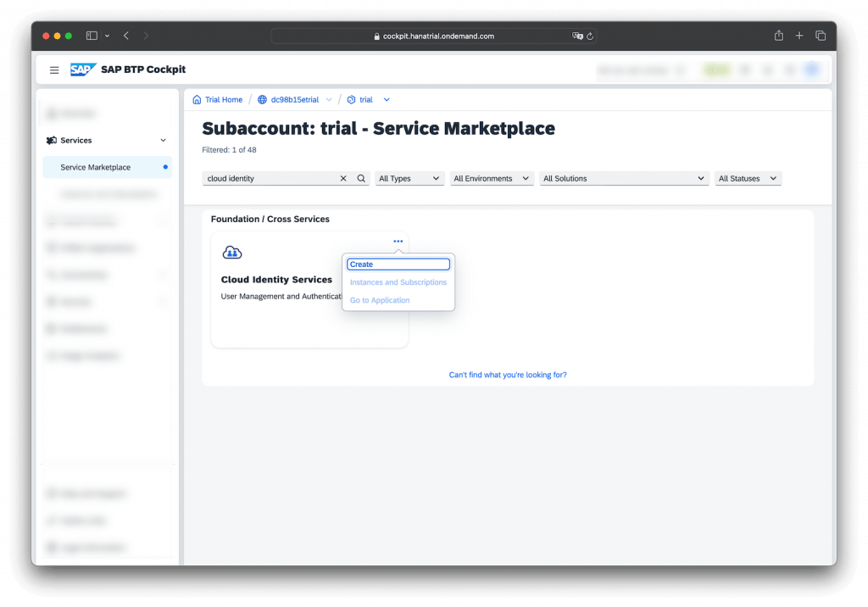This screenshot has height=607, width=868.
Task: Click the Trial Home breadcrumb link
Action: pos(224,100)
